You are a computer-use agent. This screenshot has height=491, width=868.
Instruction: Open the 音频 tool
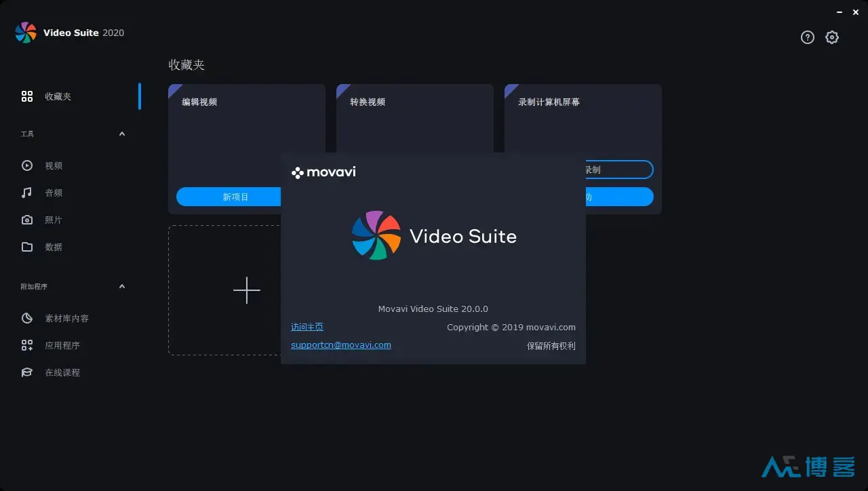click(x=54, y=192)
